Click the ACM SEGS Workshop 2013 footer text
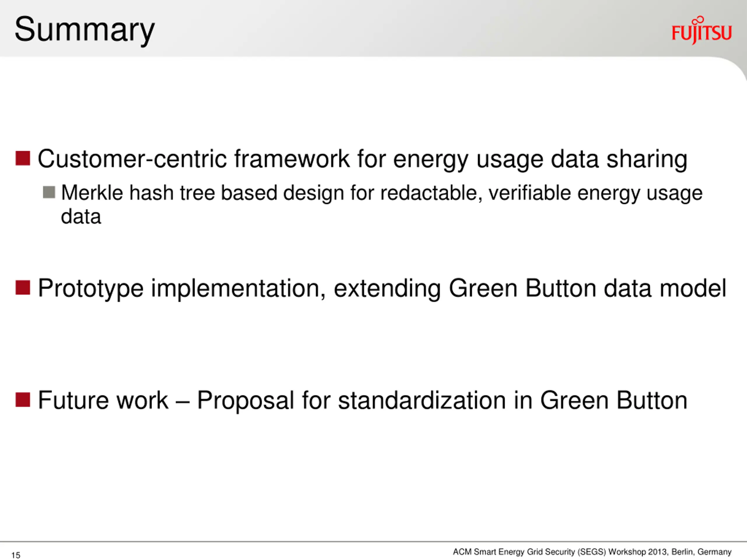 point(592,552)
